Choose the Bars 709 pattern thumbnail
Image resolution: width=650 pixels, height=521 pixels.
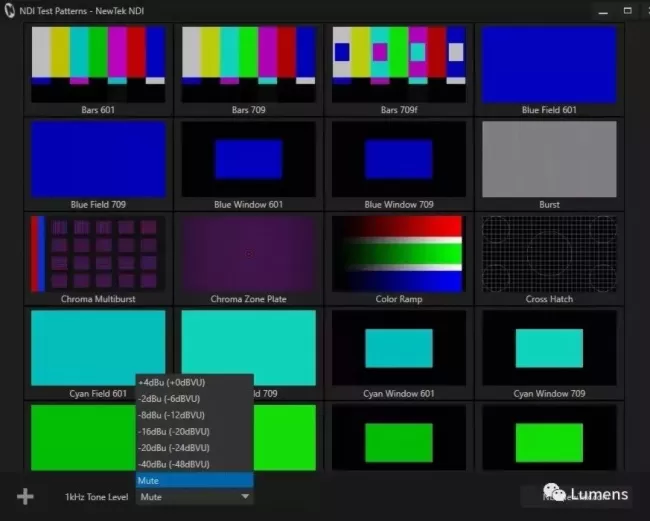[x=248, y=65]
